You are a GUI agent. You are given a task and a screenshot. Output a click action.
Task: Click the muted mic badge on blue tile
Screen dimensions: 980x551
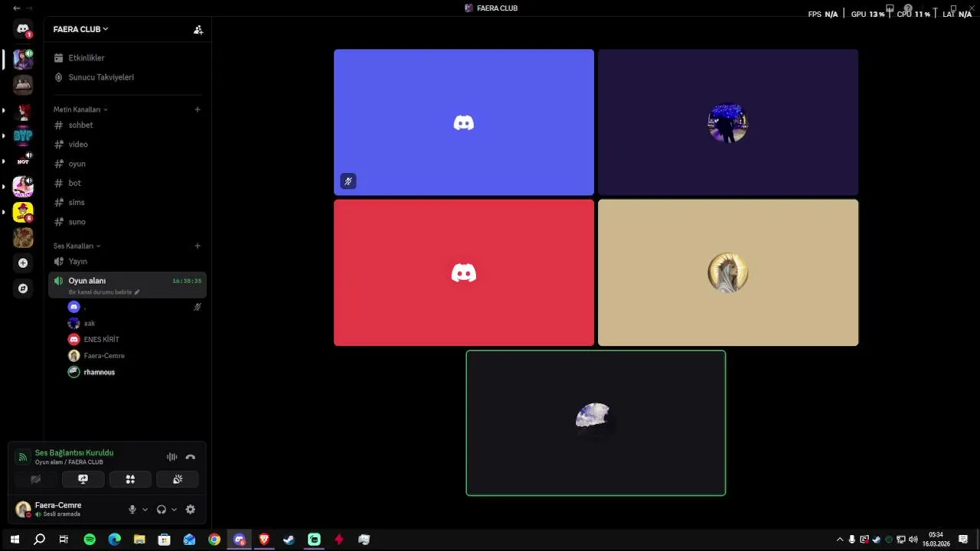point(348,181)
